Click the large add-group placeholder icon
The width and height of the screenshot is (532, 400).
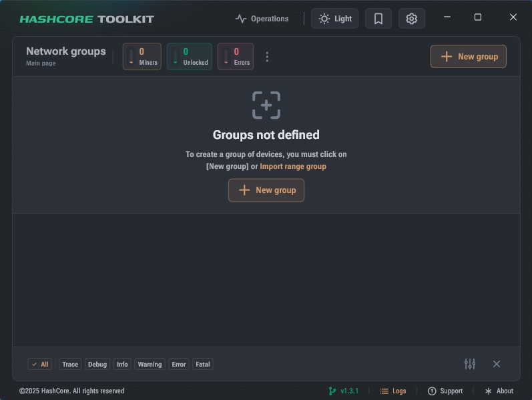(x=266, y=106)
